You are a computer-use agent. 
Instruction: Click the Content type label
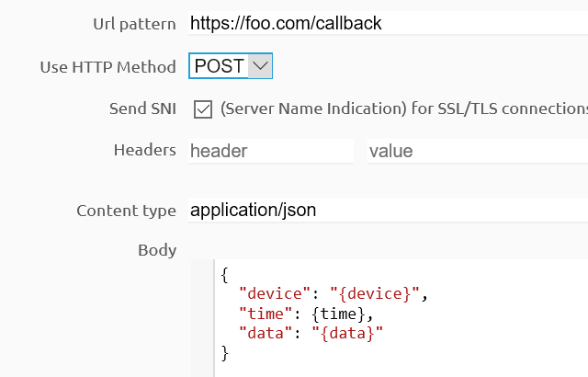click(126, 211)
